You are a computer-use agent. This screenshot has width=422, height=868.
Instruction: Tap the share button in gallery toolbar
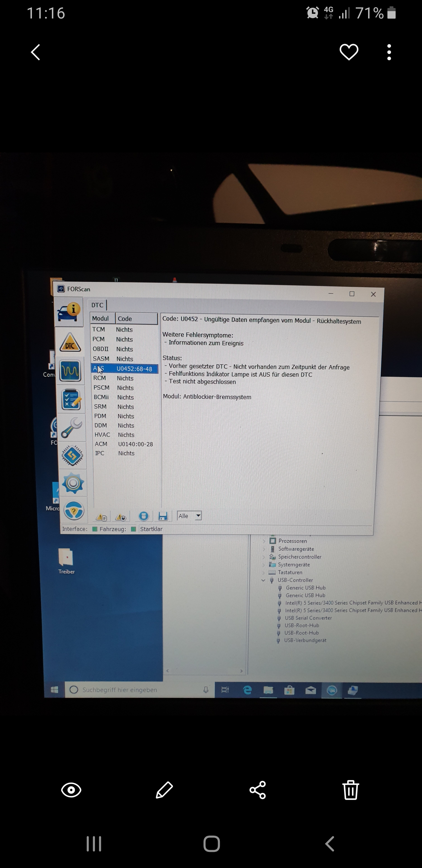pos(258,790)
